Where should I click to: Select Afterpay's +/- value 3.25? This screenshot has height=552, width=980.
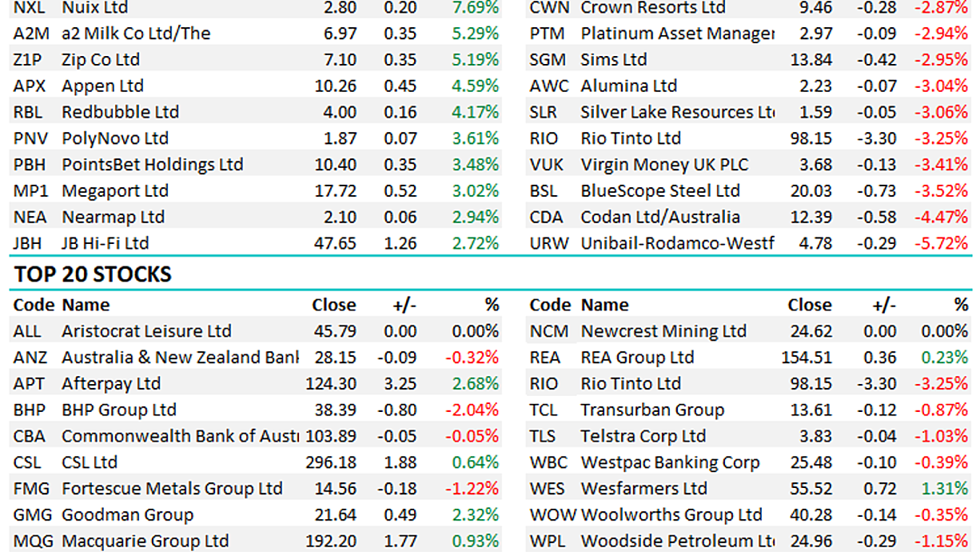click(x=402, y=384)
